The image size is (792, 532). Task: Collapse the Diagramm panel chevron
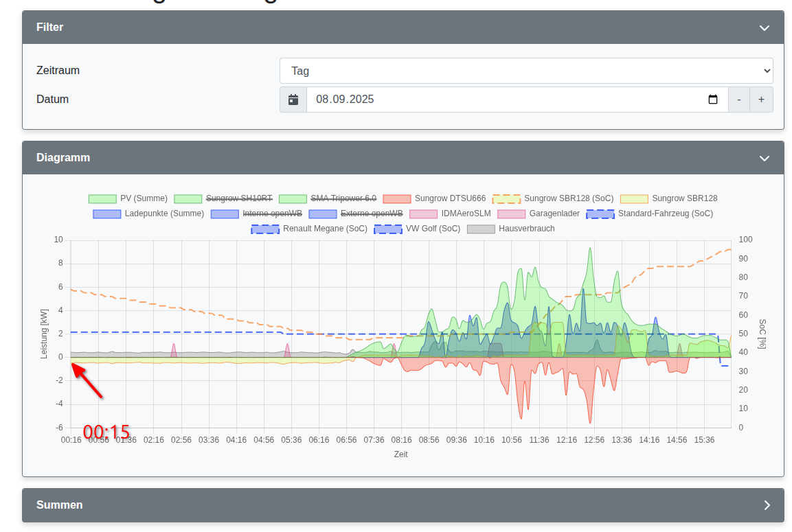click(x=765, y=158)
